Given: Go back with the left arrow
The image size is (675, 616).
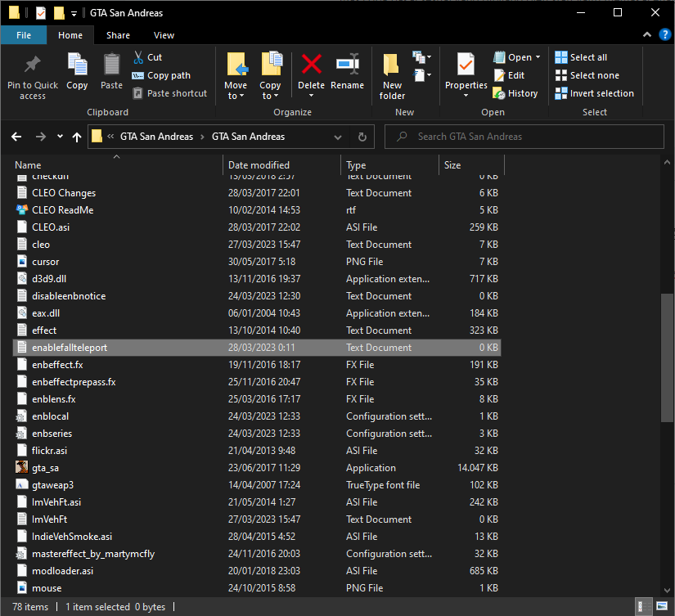Looking at the screenshot, I should (x=16, y=137).
